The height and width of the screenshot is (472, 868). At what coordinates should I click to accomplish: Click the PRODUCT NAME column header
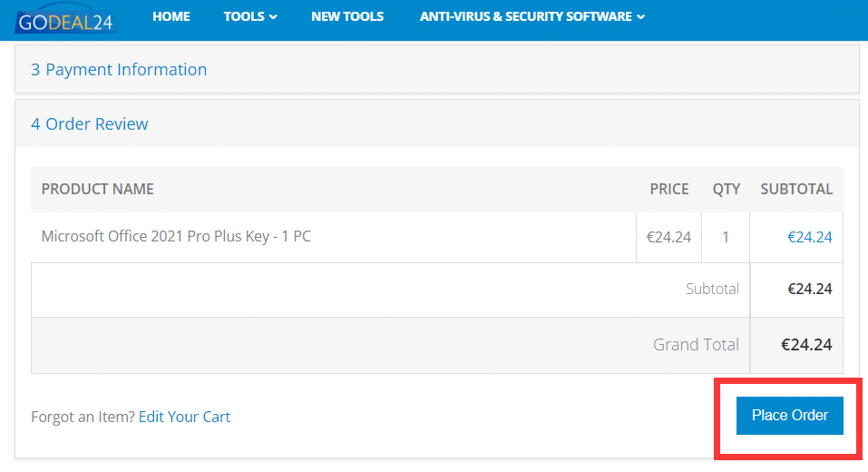(98, 189)
